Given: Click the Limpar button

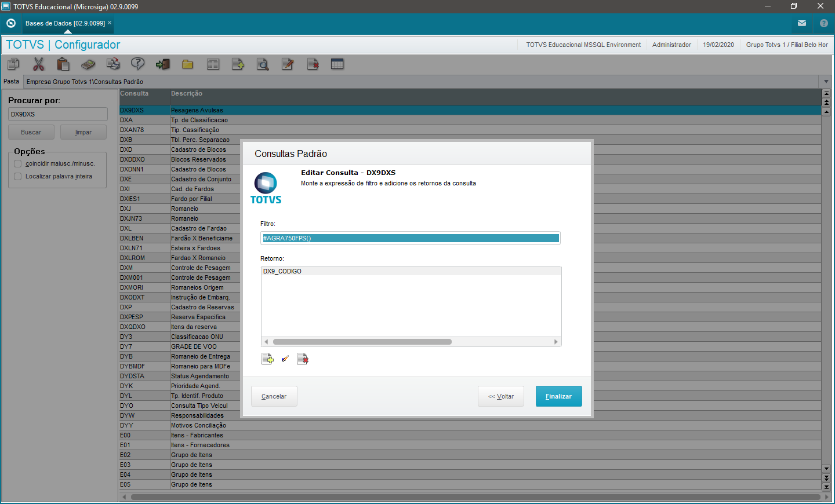Looking at the screenshot, I should 83,132.
